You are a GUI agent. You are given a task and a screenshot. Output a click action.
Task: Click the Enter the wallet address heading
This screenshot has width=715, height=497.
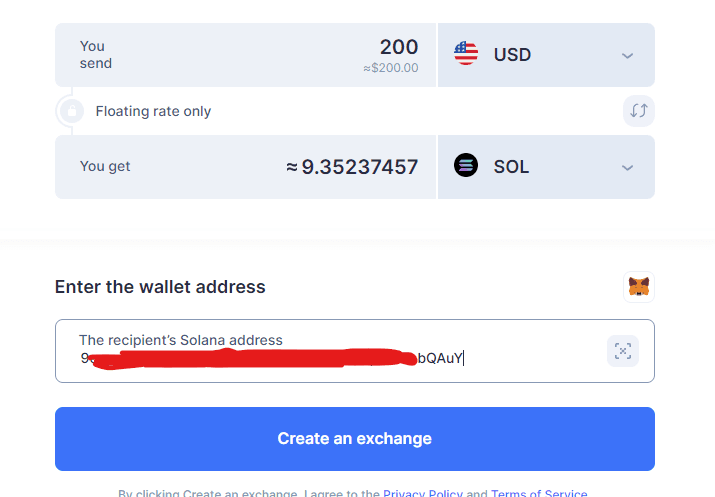click(x=160, y=287)
